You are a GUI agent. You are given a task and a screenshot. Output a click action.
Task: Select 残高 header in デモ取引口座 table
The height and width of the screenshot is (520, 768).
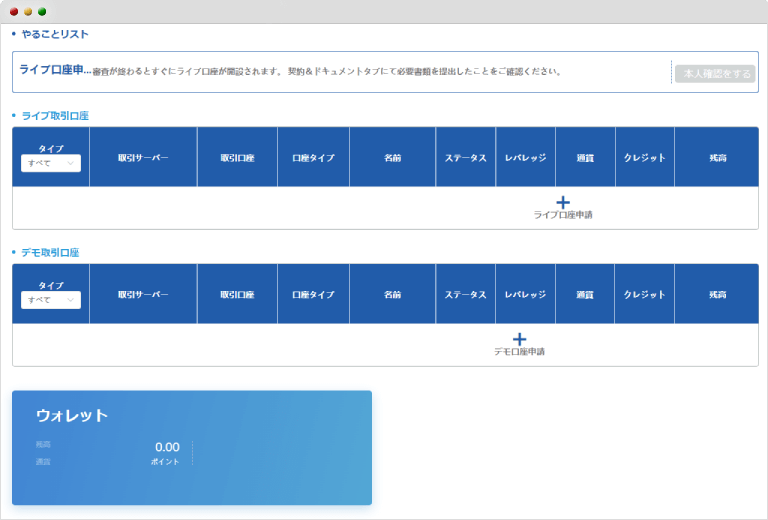pos(718,294)
